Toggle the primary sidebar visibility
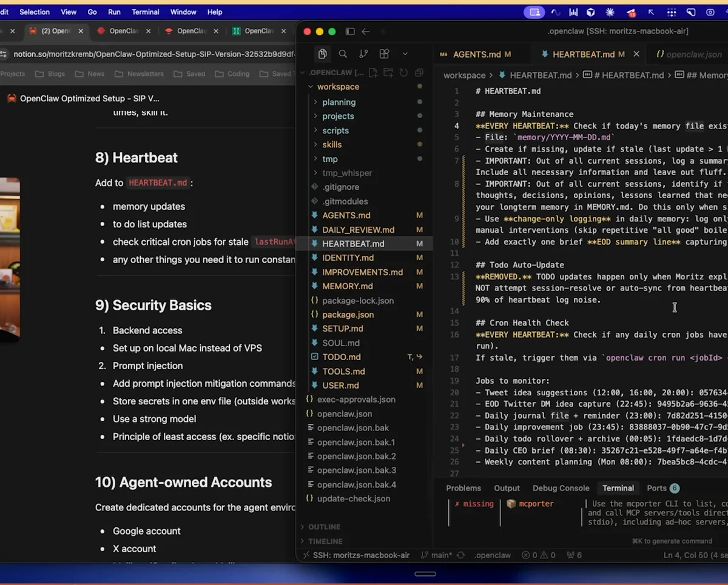Image resolution: width=728 pixels, height=585 pixels. click(350, 32)
